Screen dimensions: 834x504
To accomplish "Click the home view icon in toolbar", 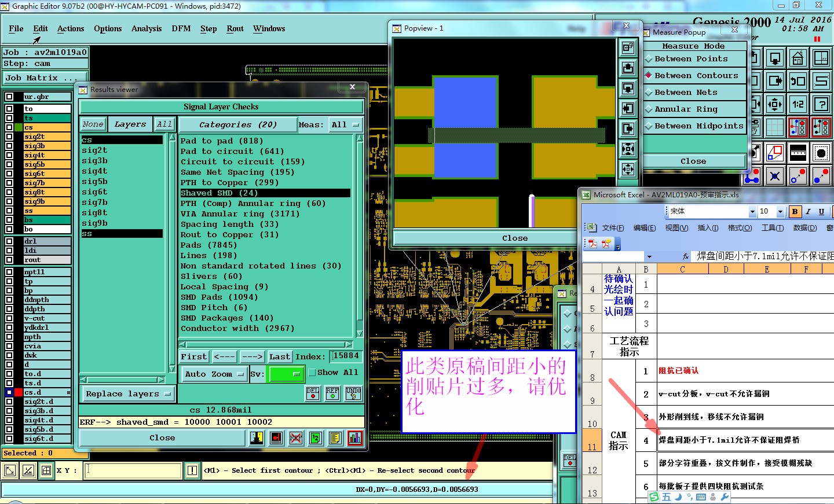I will coord(798,58).
